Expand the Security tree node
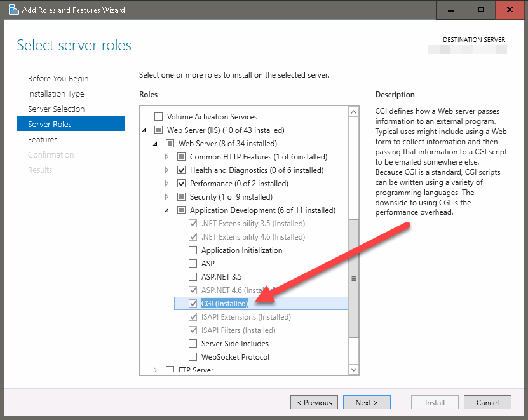The image size is (528, 420). [x=167, y=197]
